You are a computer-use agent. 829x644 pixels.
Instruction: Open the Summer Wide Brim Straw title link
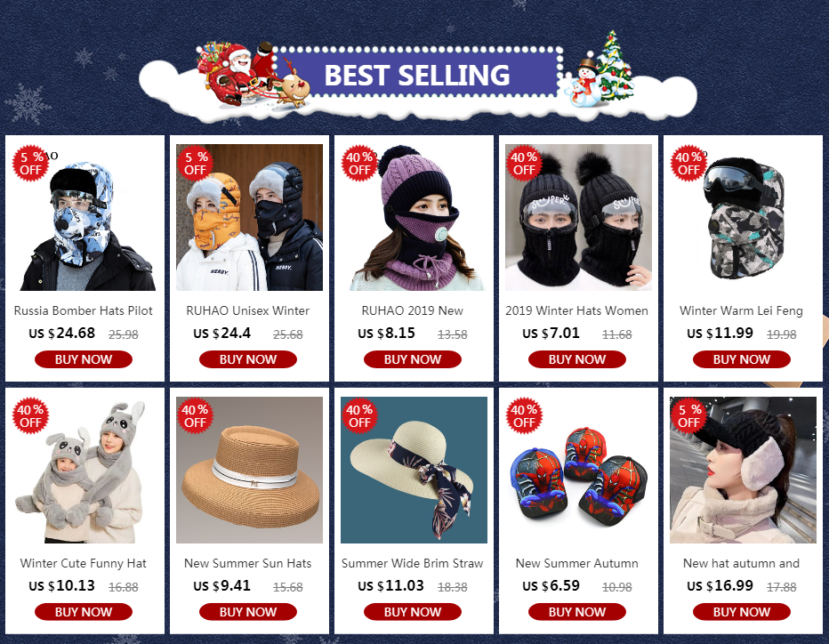(413, 564)
